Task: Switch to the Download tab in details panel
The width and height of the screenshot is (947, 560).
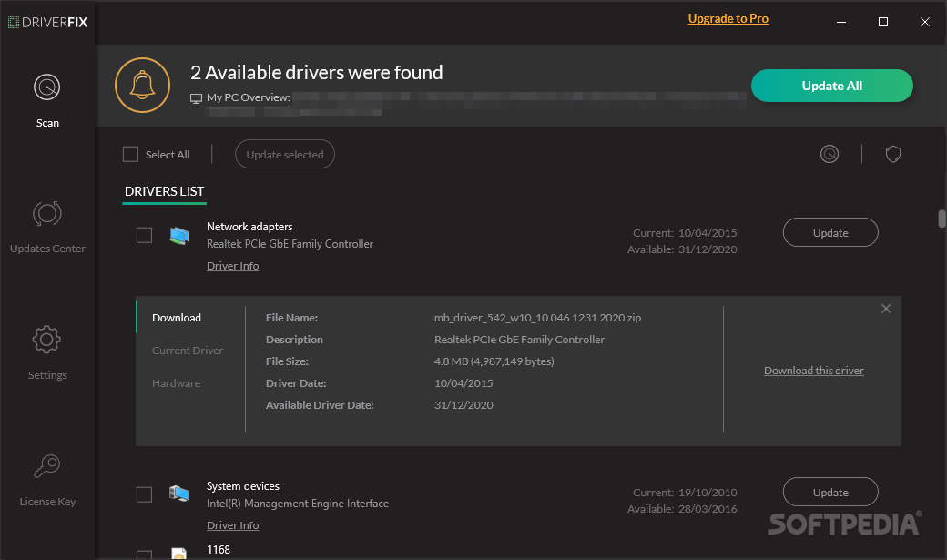Action: (177, 318)
